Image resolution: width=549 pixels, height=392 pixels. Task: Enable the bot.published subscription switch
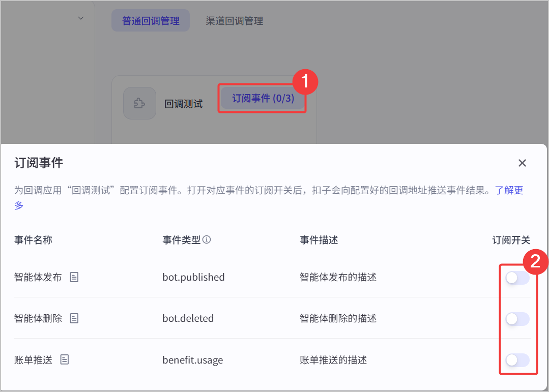point(517,278)
